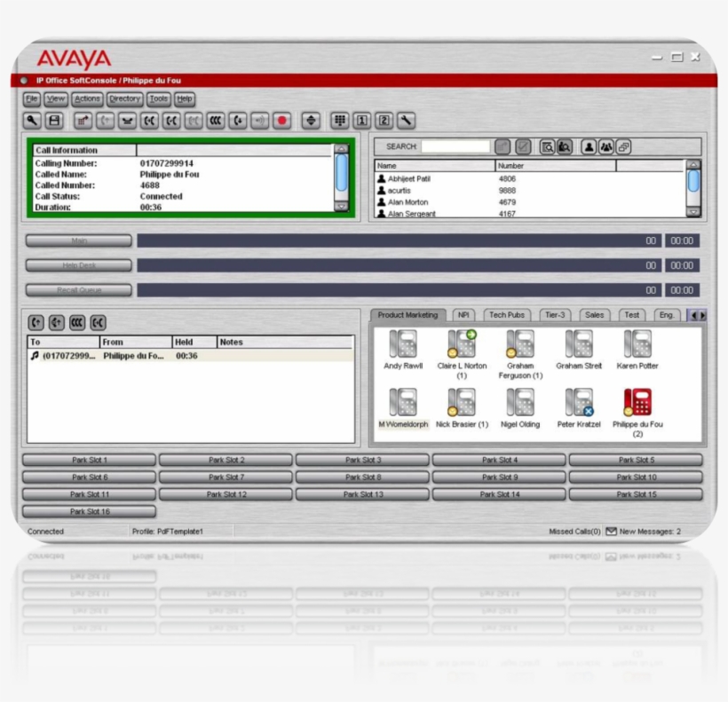Open the Directory menu
728x702 pixels.
tap(125, 99)
